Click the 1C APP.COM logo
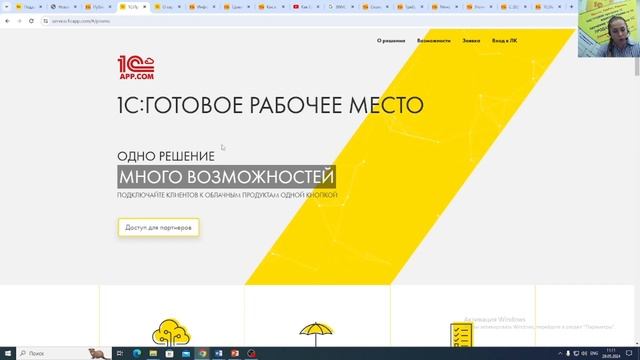 136,67
